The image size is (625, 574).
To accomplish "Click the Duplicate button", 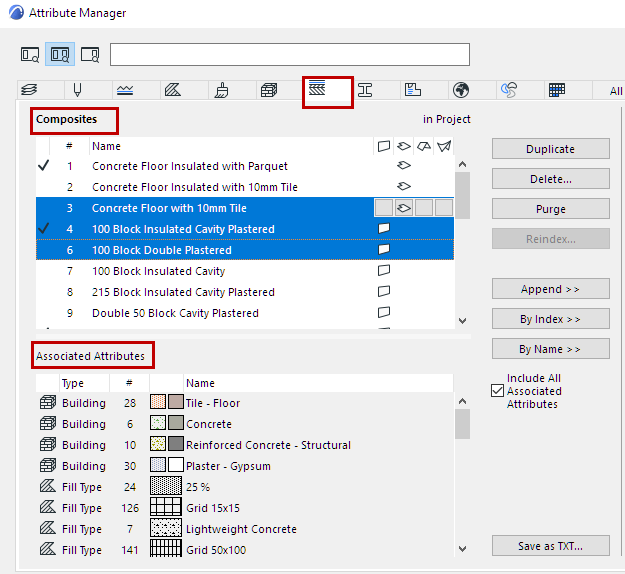I will 550,149.
